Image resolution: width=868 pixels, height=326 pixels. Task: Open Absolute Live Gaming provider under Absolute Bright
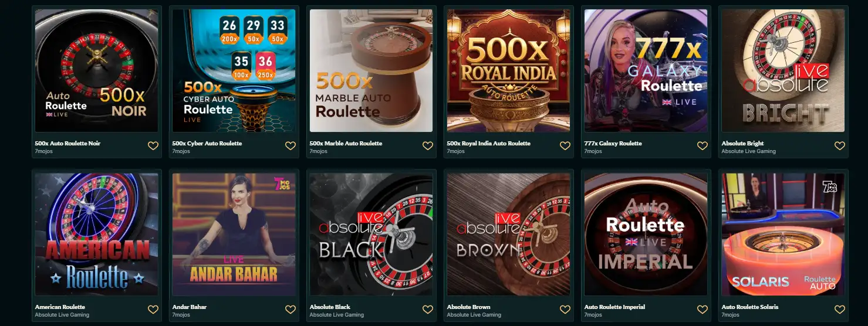748,151
